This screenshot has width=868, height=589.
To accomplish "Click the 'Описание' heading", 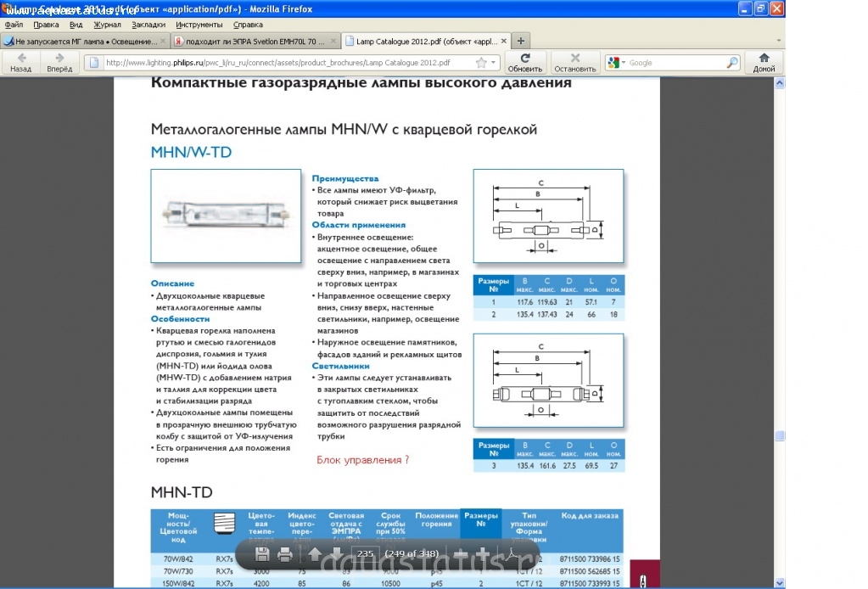I will pos(172,283).
